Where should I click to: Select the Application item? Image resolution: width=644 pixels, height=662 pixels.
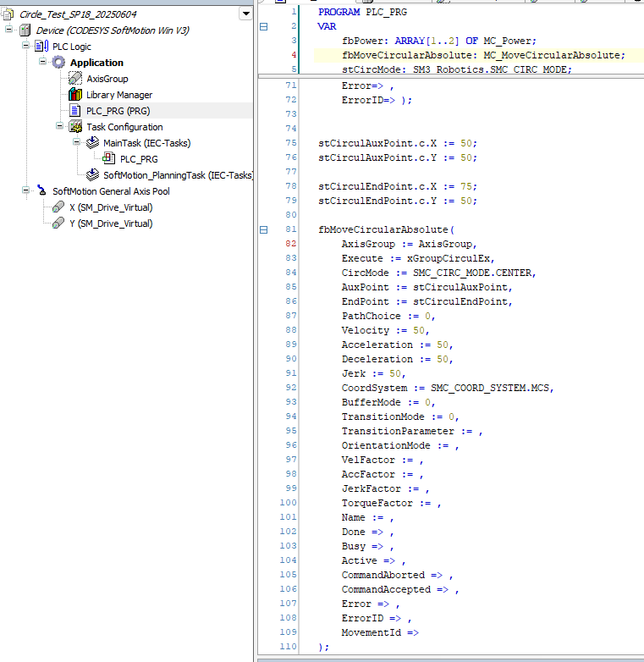pos(96,63)
